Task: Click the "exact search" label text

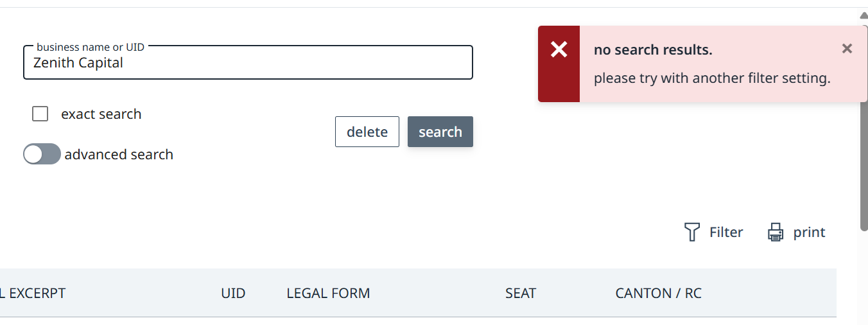Action: click(x=101, y=114)
